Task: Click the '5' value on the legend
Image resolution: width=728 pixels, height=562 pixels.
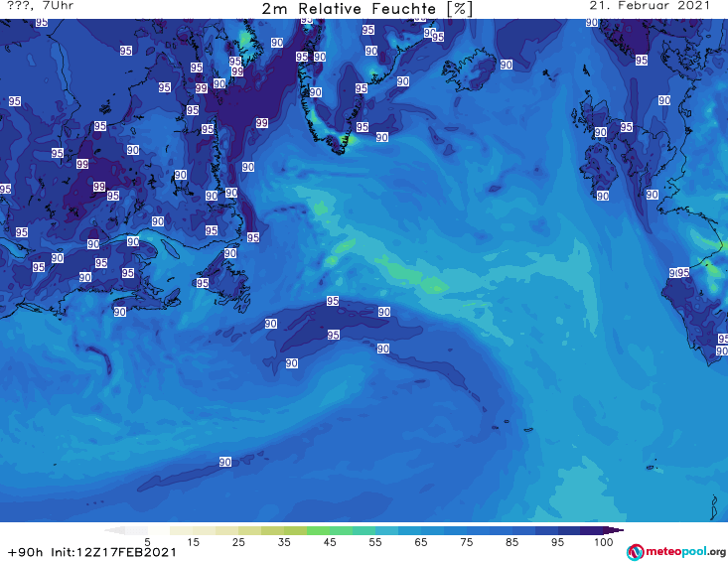Action: 147,542
